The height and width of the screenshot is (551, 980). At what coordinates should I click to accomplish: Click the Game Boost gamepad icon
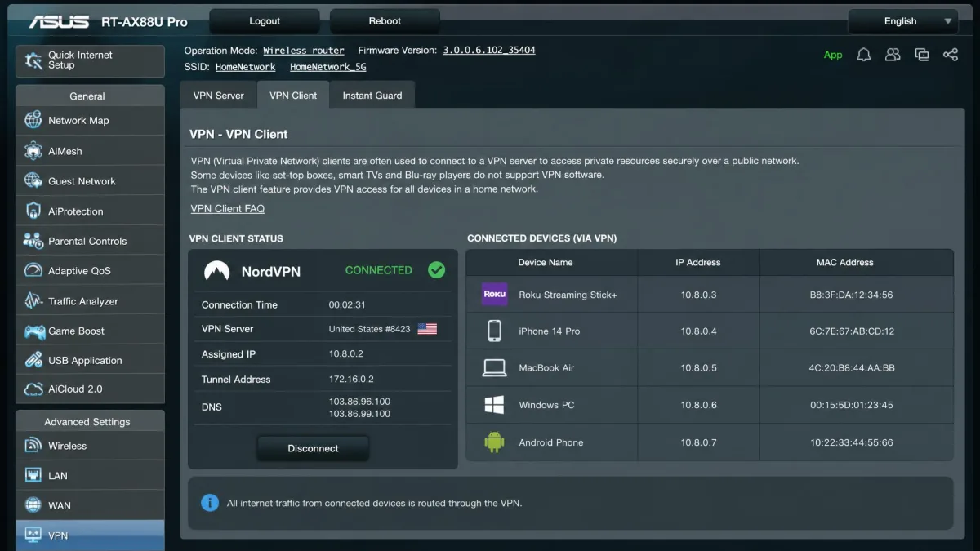[x=34, y=331]
